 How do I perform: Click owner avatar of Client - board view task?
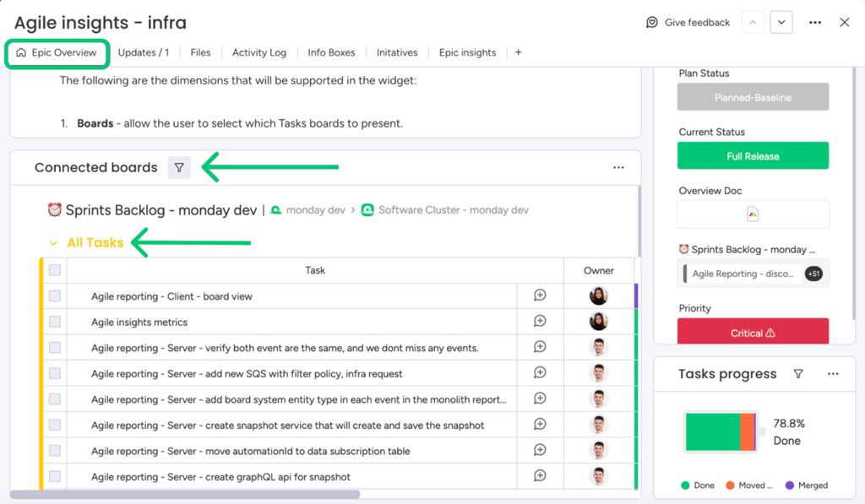point(599,296)
